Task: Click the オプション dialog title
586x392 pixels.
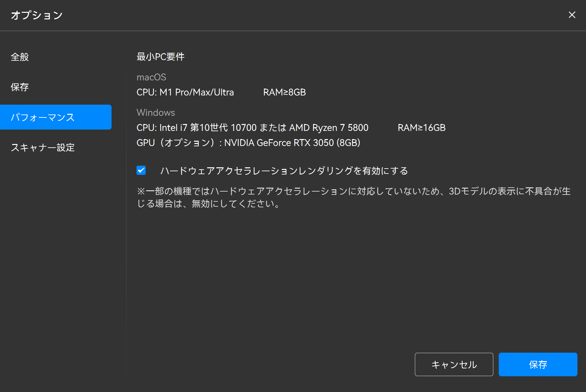Action: [37, 15]
